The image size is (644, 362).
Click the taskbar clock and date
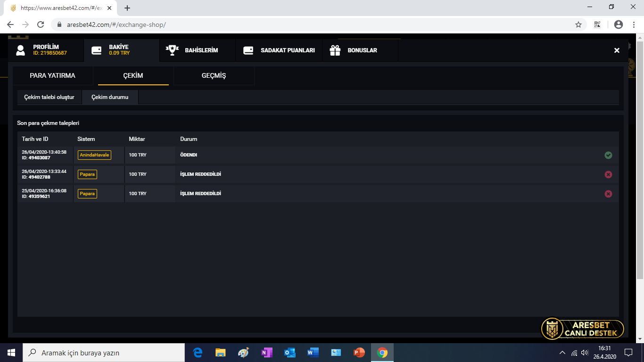click(x=604, y=353)
